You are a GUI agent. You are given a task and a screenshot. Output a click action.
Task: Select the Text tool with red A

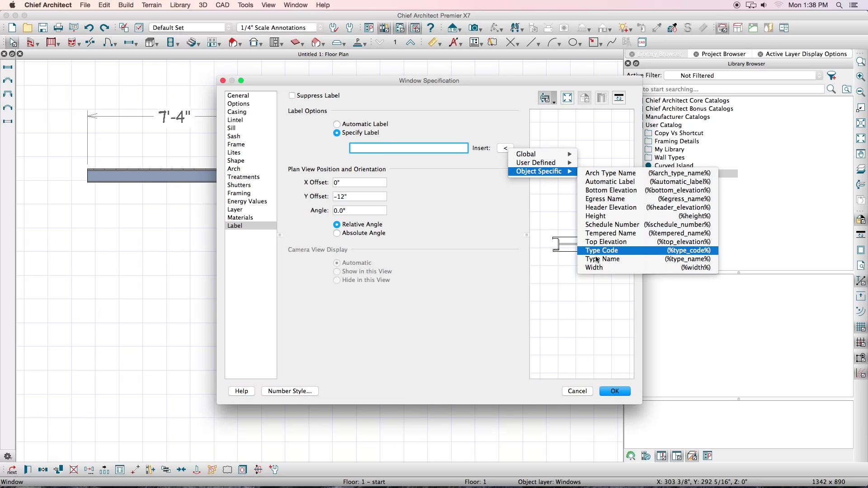(453, 42)
